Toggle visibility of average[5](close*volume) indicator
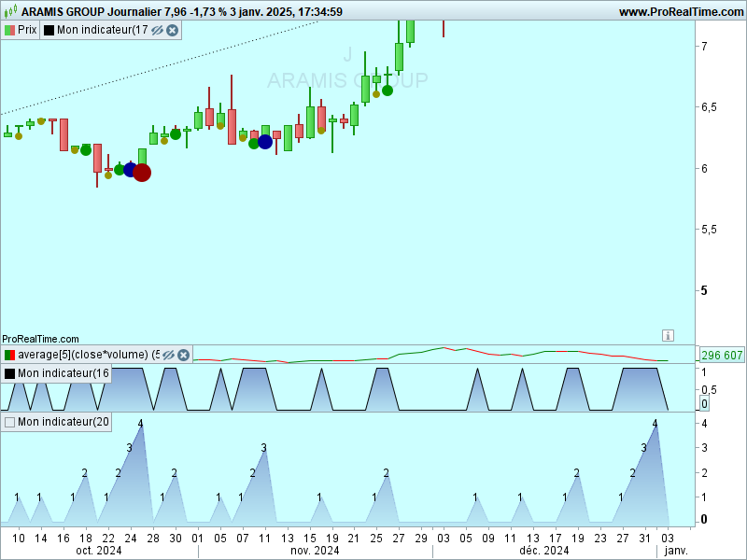Viewport: 747px width, 560px height. pyautogui.click(x=168, y=356)
